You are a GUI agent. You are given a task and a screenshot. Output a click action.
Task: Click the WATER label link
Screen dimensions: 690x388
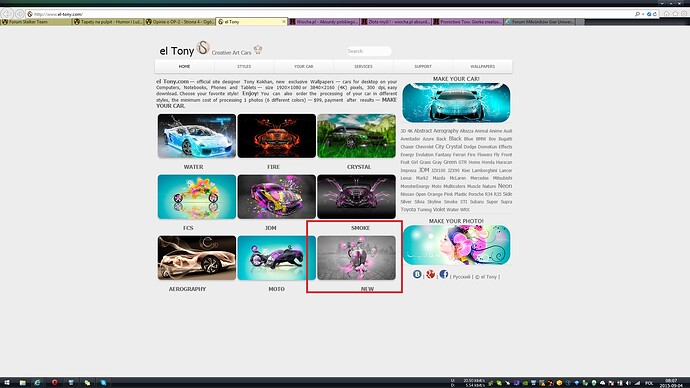pos(194,167)
